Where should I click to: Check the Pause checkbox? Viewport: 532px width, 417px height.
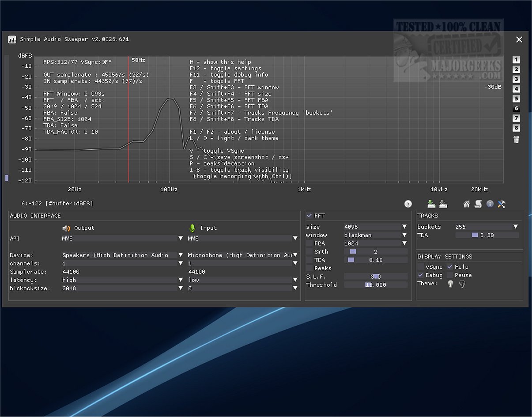450,275
